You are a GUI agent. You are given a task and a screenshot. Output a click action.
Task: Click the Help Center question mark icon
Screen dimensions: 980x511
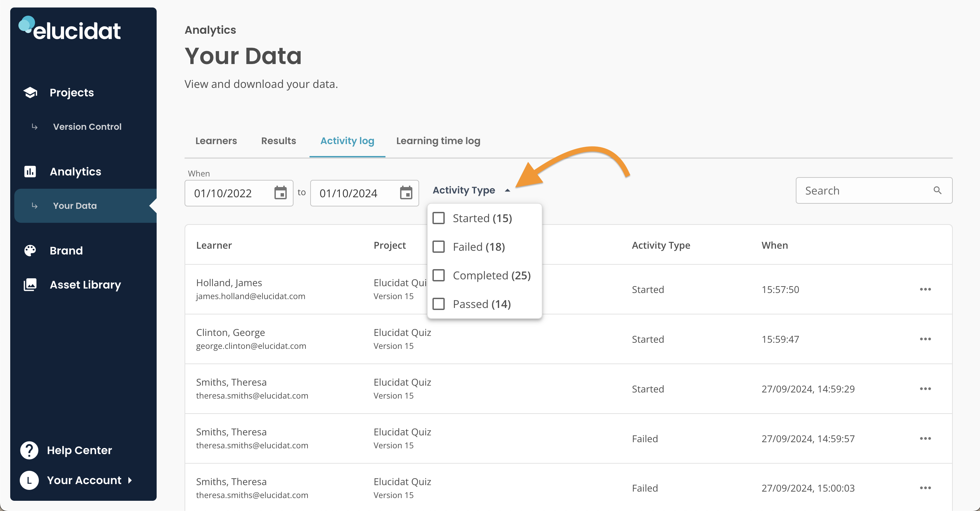click(x=29, y=450)
